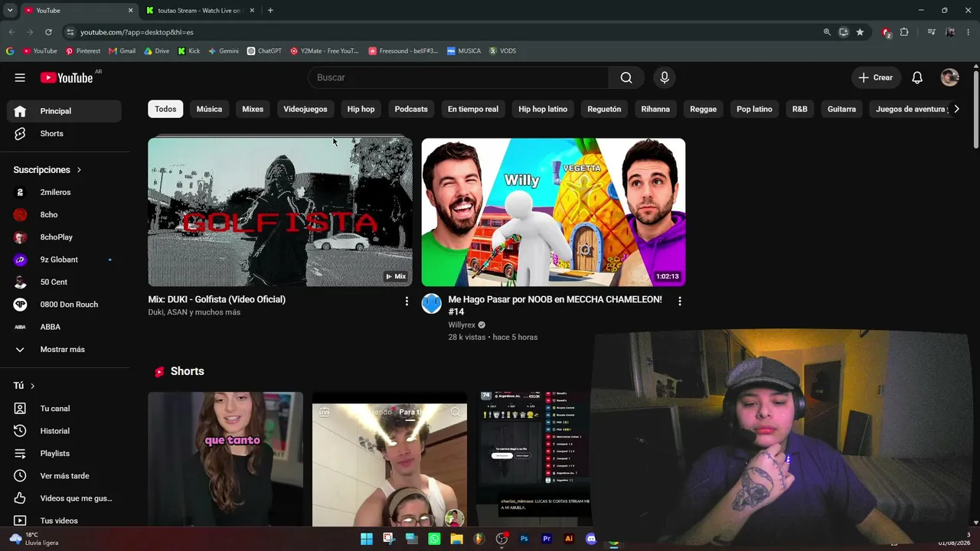Viewport: 980px width, 551px height.
Task: Click the browser address bar URL
Action: coord(137,32)
